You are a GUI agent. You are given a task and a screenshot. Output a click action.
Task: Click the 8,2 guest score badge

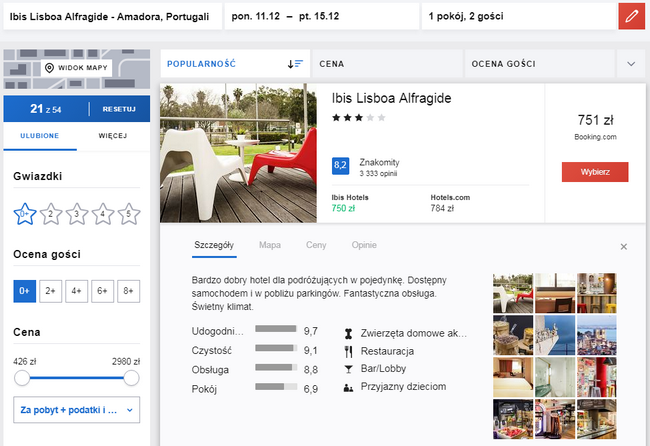tap(340, 165)
